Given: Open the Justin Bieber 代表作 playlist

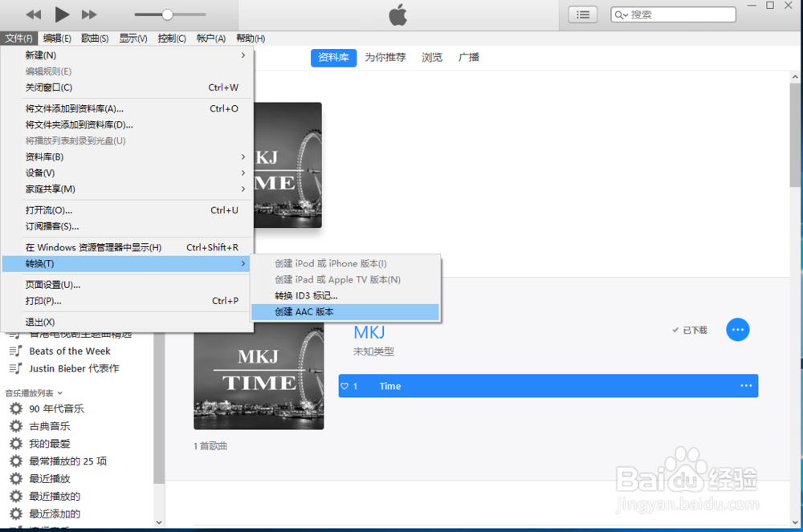Looking at the screenshot, I should (x=74, y=369).
